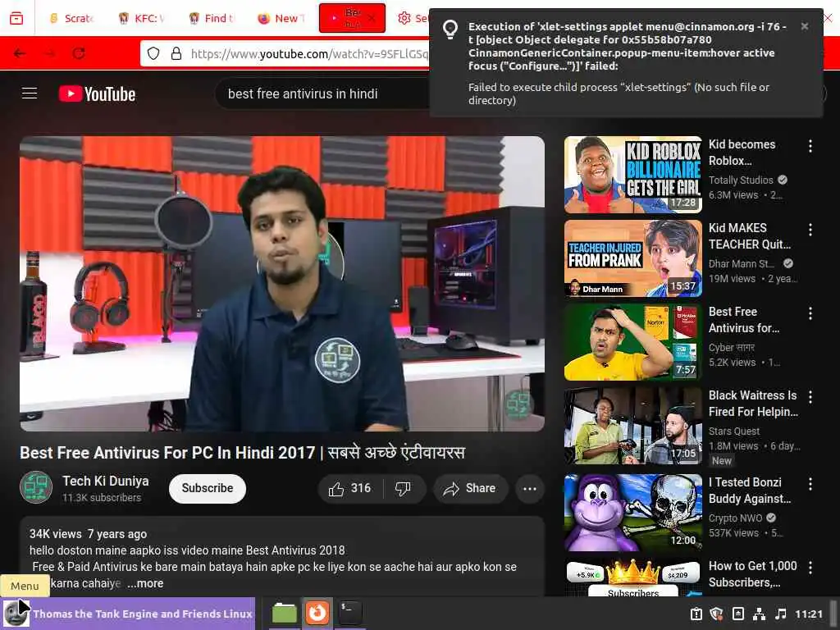The height and width of the screenshot is (630, 840).
Task: Click the Firefox icon in the panel
Action: (317, 613)
